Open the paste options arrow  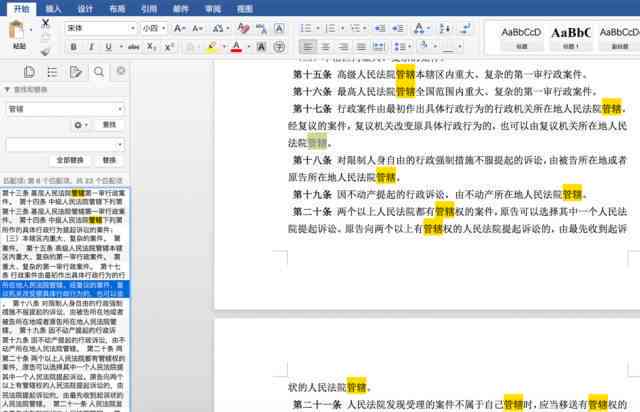pyautogui.click(x=31, y=29)
